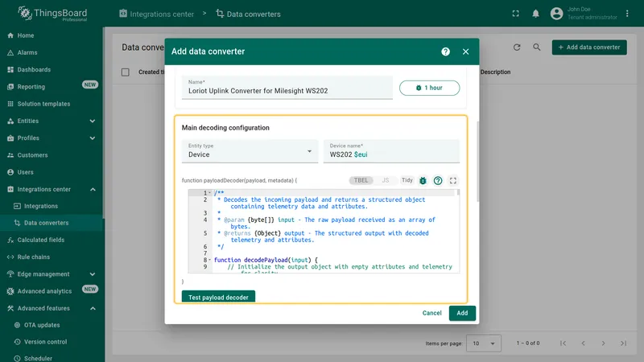
Task: Open the items per page dropdown
Action: coord(484,343)
